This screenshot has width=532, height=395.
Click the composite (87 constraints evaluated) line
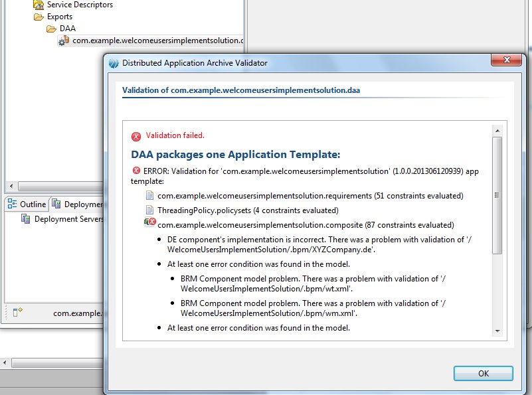pyautogui.click(x=306, y=225)
